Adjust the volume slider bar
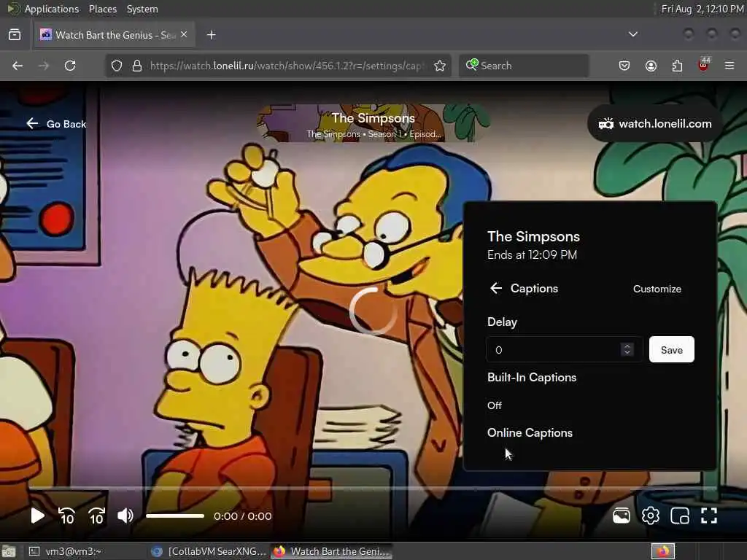 (175, 516)
